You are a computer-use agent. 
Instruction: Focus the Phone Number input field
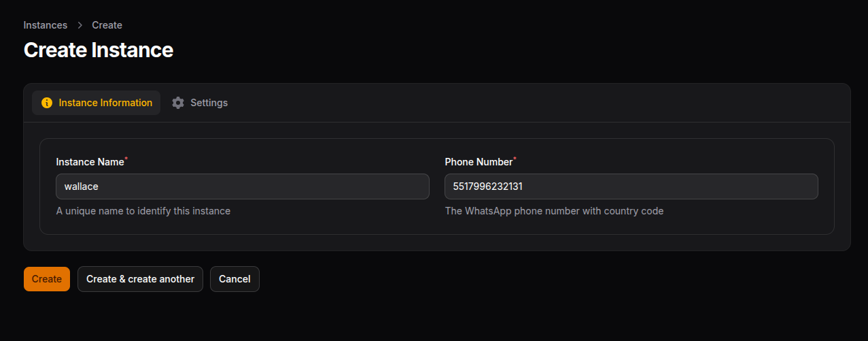pyautogui.click(x=631, y=186)
